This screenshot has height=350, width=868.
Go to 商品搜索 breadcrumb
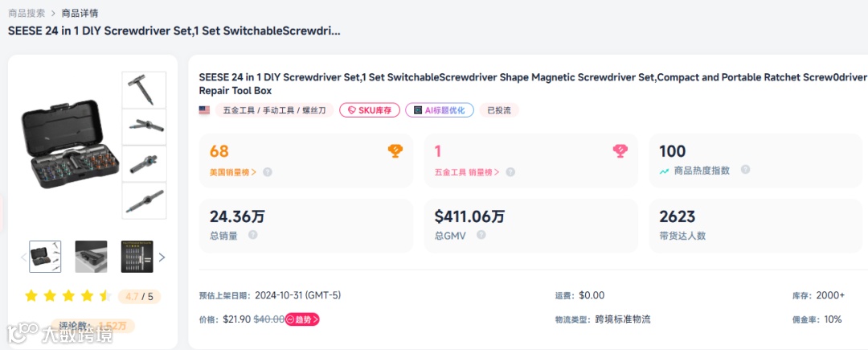coord(27,13)
